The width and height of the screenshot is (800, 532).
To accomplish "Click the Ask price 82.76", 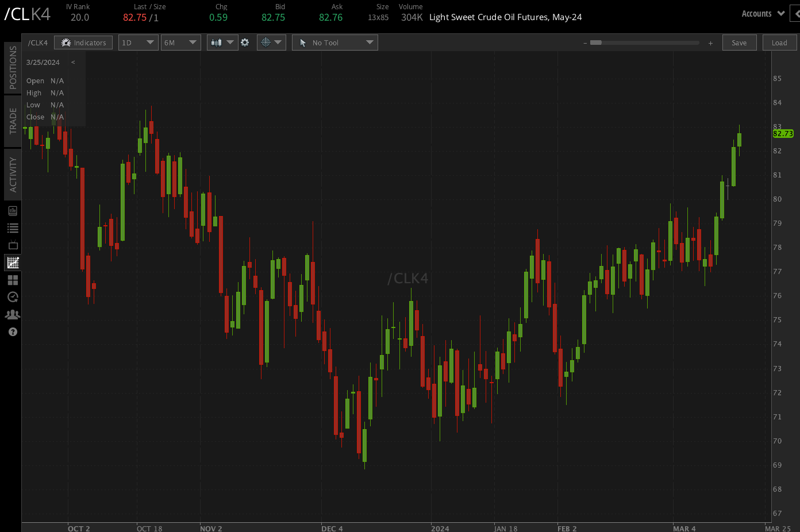I will (x=330, y=17).
